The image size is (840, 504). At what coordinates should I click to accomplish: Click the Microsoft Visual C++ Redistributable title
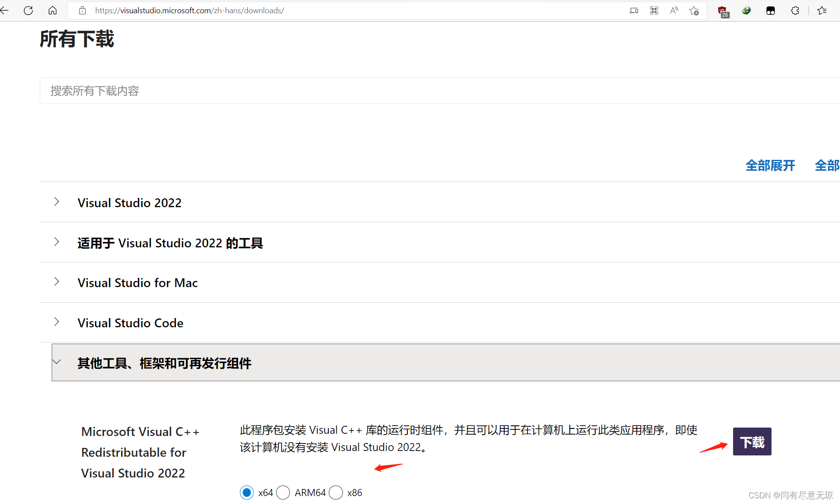pyautogui.click(x=141, y=452)
